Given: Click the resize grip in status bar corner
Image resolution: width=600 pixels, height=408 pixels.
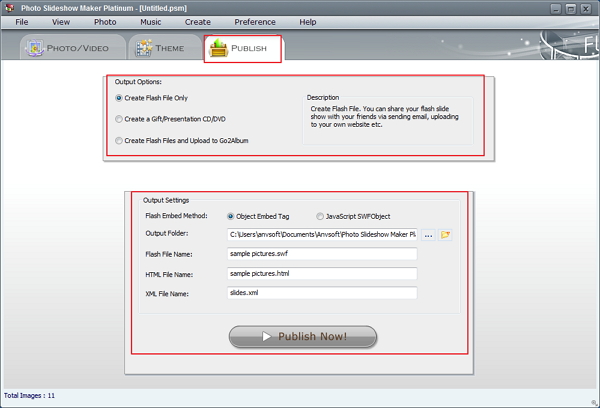Looking at the screenshot, I should pos(595,403).
